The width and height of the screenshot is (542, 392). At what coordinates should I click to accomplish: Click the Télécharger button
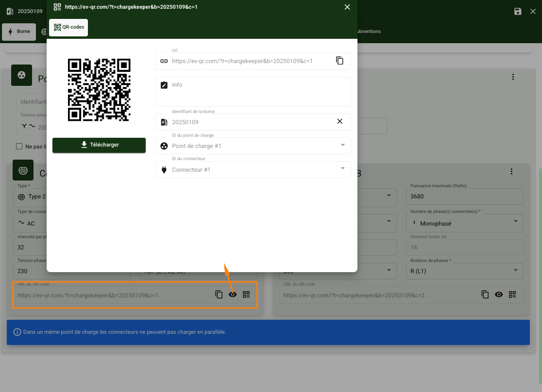coord(99,145)
